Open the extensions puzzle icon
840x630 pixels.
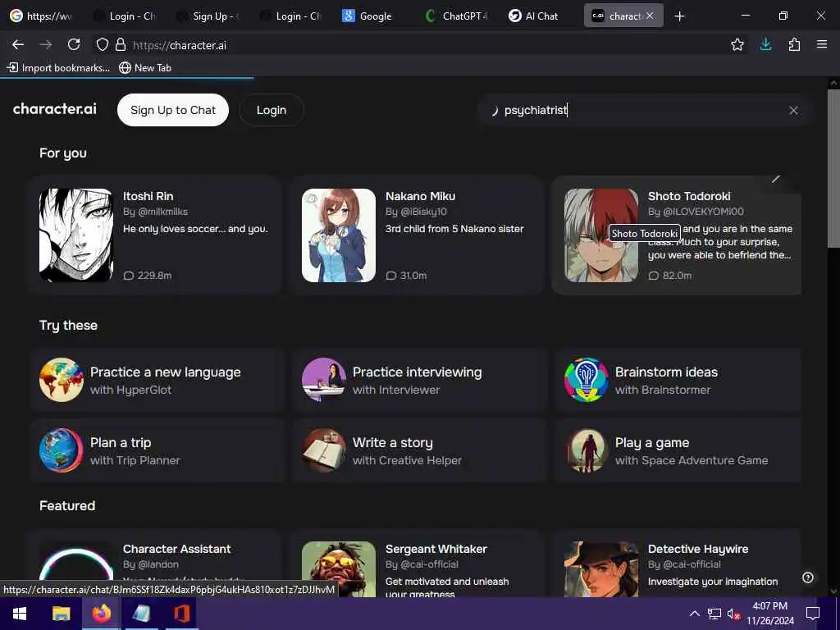coord(794,45)
